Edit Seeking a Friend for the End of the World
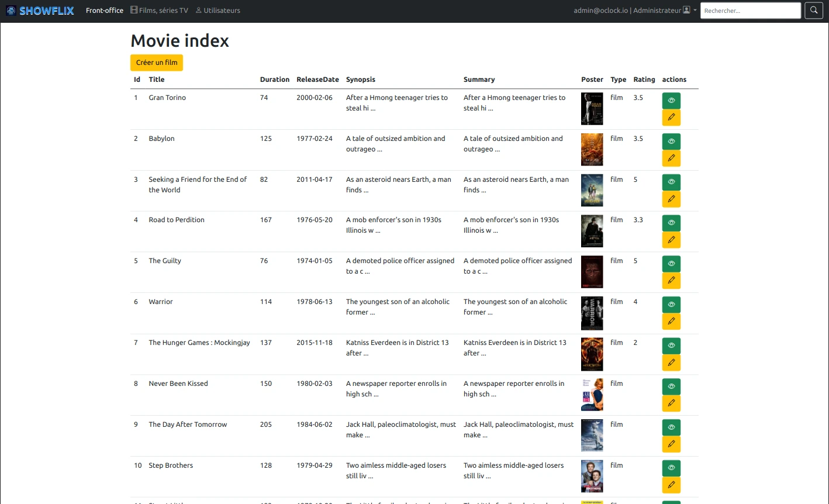Screen dimensions: 829x504 click(x=671, y=199)
